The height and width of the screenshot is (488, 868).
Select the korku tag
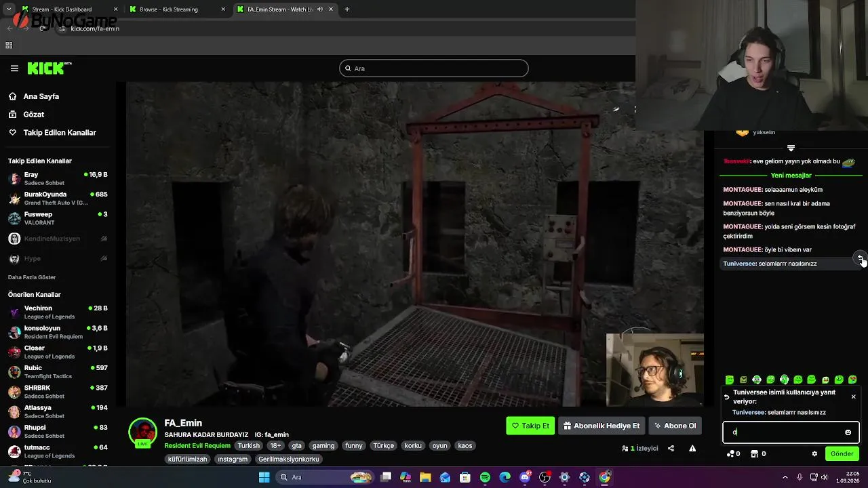pos(413,445)
